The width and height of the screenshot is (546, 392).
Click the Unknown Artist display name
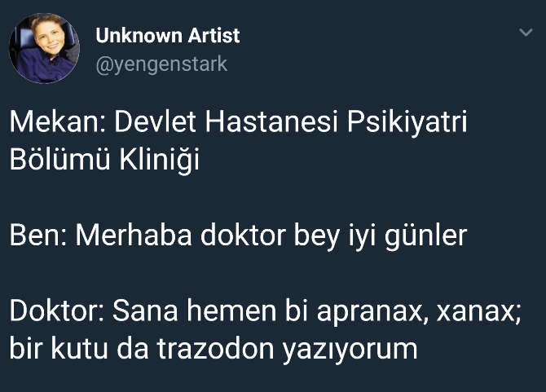click(x=168, y=36)
